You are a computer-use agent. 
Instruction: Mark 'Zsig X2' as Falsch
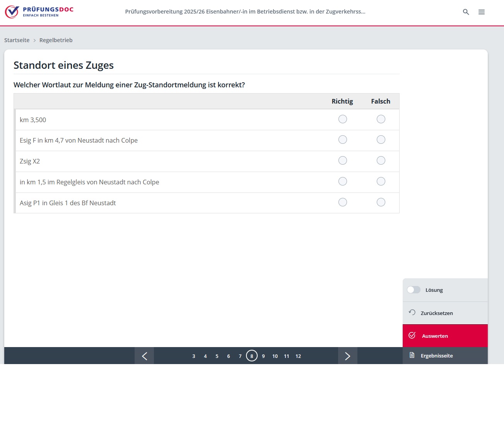point(381,160)
